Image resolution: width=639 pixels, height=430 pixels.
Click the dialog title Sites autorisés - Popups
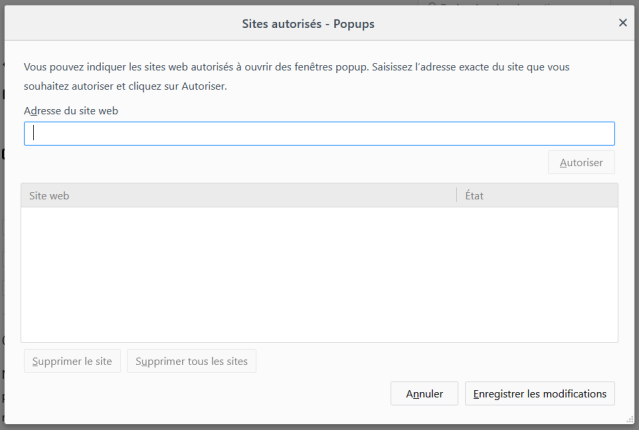[308, 24]
